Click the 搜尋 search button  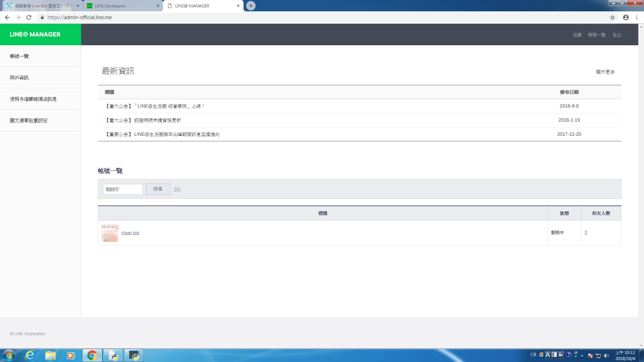coord(158,189)
